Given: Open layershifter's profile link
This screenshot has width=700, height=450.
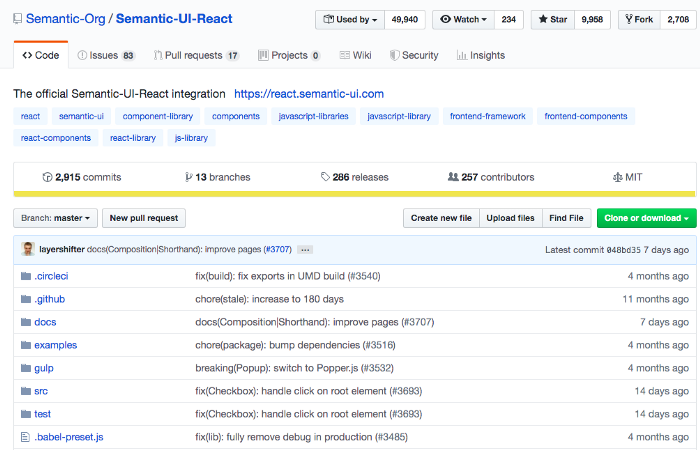Looking at the screenshot, I should [x=62, y=249].
